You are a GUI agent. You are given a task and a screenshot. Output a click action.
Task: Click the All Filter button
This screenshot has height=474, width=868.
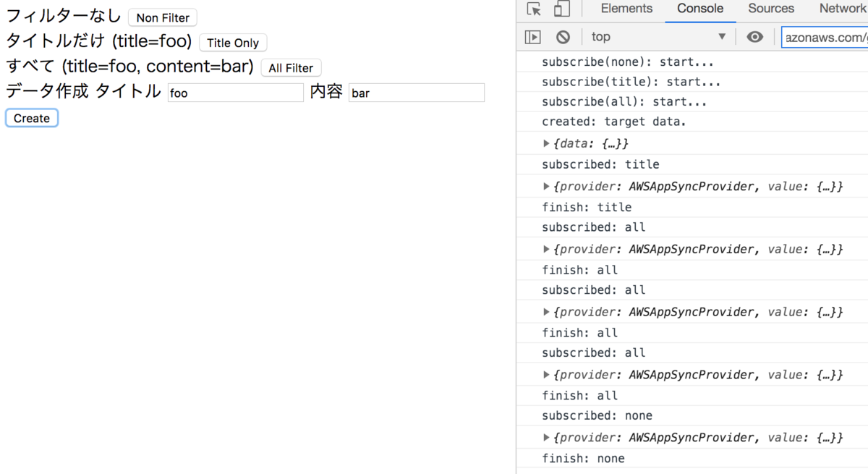point(291,68)
